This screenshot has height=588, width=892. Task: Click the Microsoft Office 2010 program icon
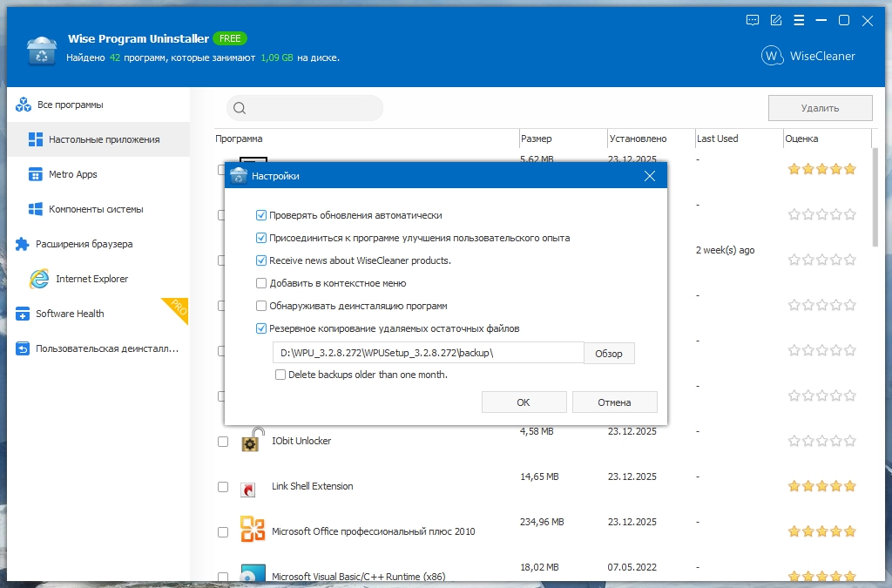(253, 530)
